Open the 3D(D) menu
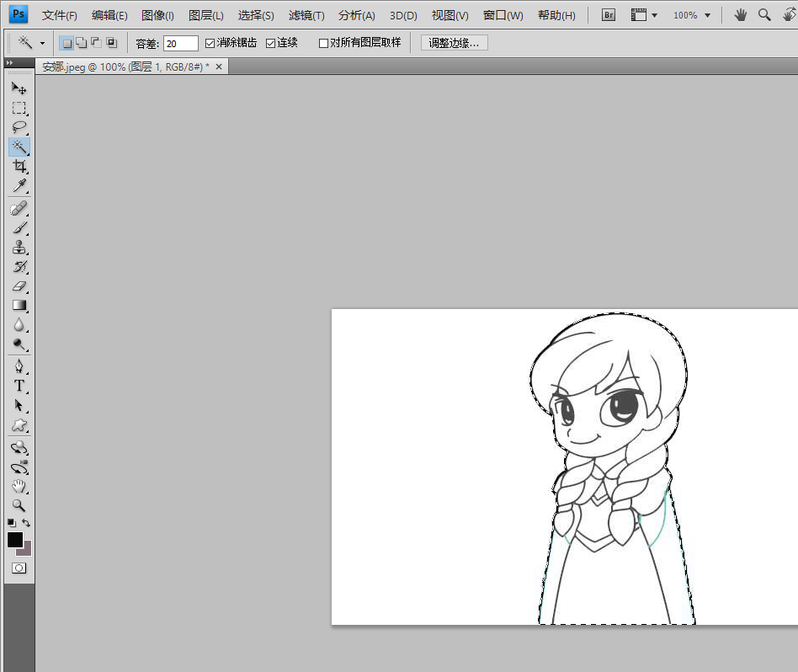Screen dimensions: 798x672 coord(403,15)
